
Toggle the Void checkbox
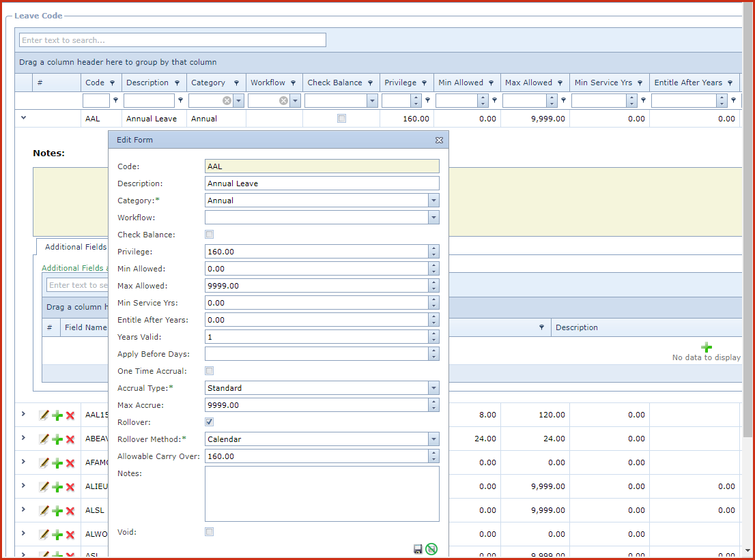point(210,531)
